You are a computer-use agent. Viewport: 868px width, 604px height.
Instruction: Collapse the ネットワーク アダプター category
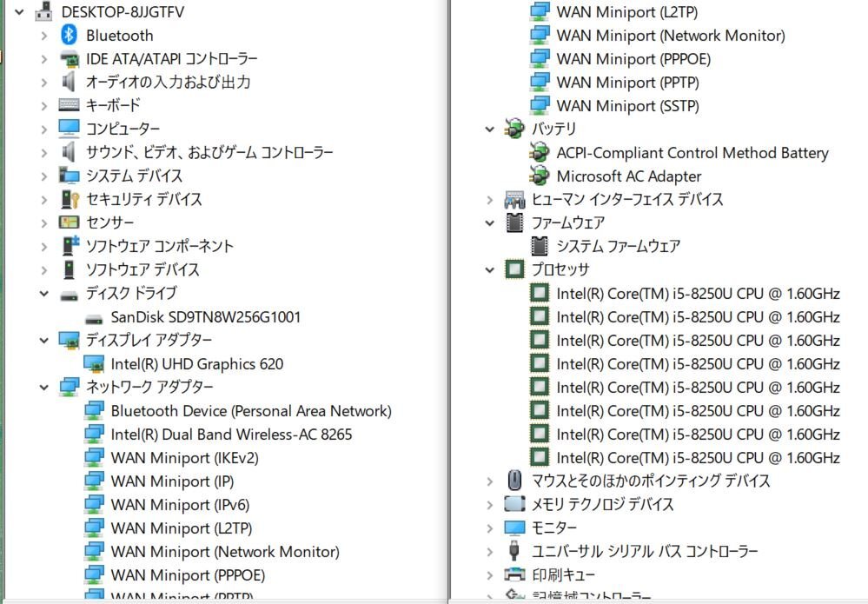point(43,387)
